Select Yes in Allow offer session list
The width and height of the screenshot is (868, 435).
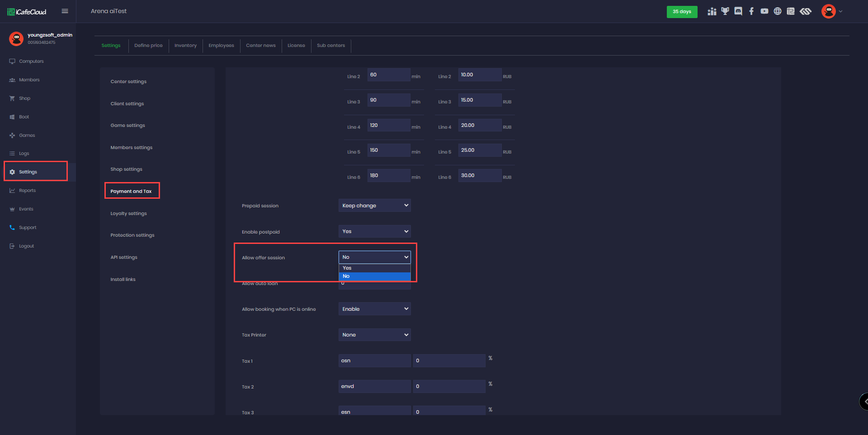tap(374, 268)
